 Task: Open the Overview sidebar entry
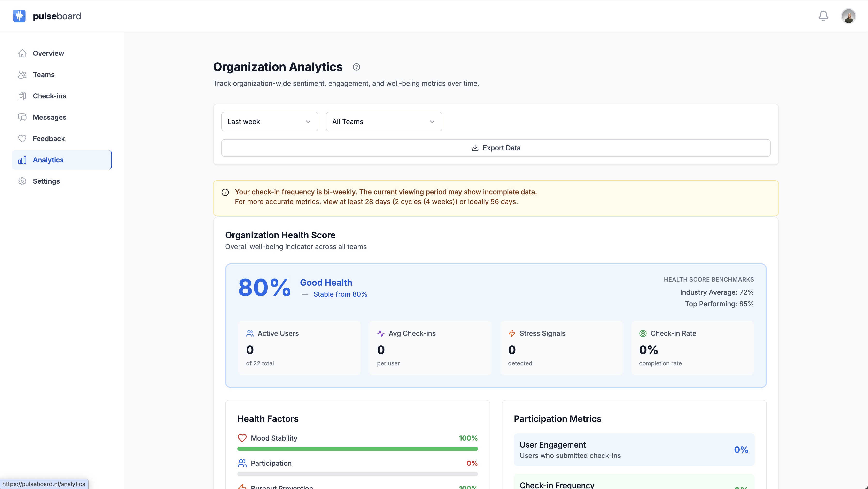(48, 53)
